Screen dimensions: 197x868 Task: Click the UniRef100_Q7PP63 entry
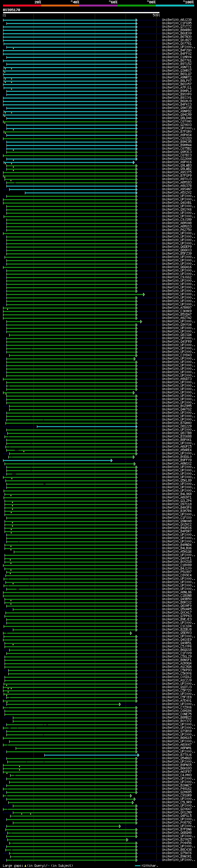coord(177,616)
